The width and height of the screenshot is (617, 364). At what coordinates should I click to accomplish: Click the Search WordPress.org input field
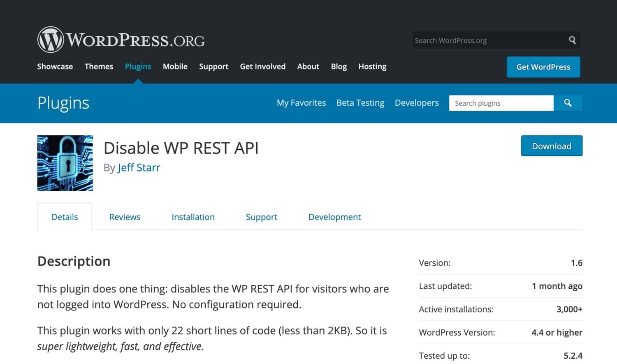pos(473,40)
